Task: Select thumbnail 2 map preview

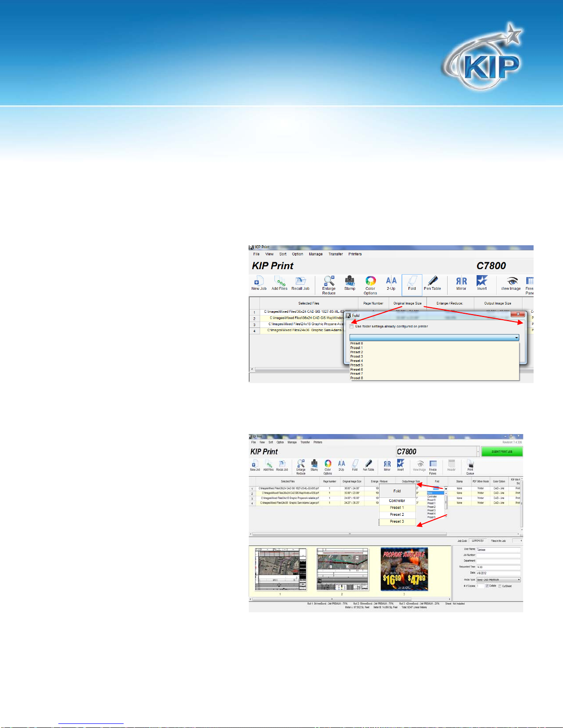Action: [x=342, y=569]
